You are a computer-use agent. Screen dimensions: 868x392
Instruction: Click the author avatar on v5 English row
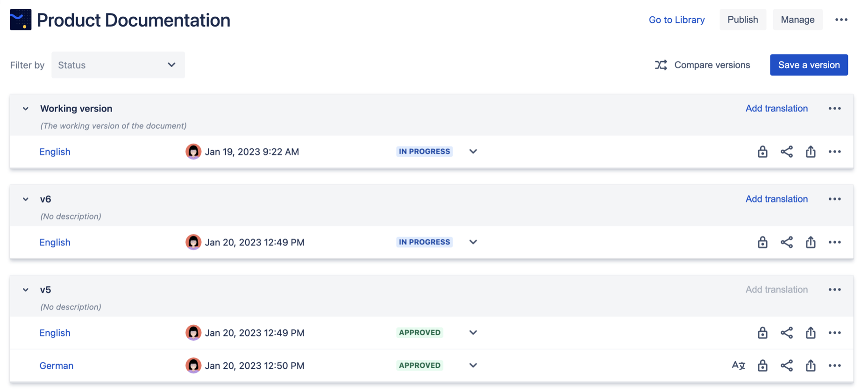click(193, 332)
